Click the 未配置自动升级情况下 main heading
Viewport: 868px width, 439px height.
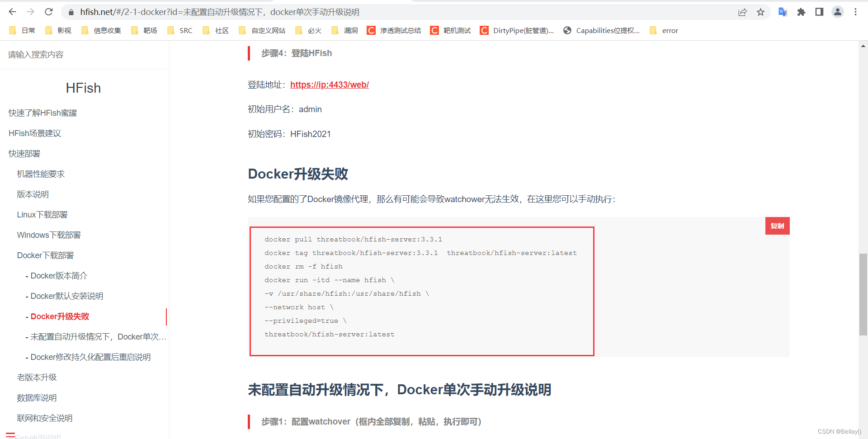click(x=400, y=390)
